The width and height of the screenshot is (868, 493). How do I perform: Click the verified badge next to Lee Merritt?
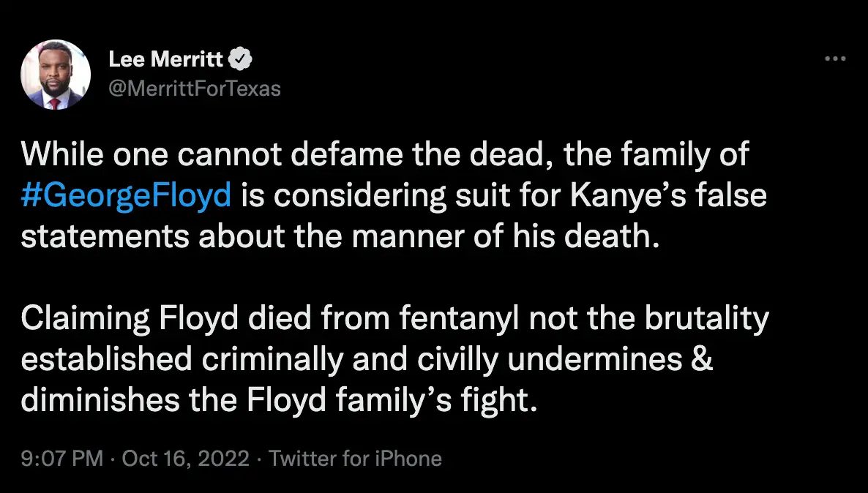[x=242, y=59]
